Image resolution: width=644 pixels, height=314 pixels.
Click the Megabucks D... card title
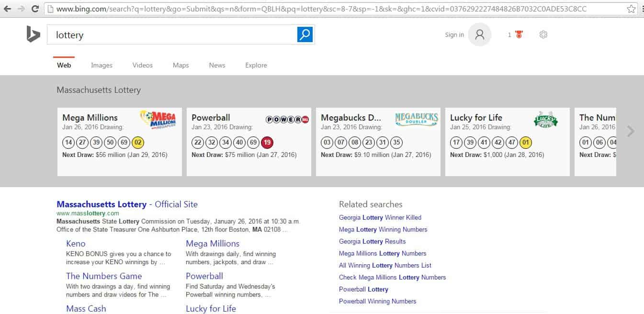coord(350,117)
